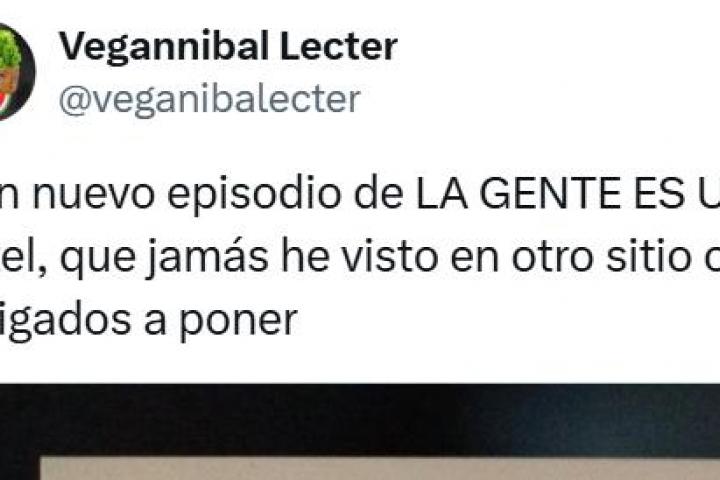Image resolution: width=720 pixels, height=480 pixels.
Task: Click the light paper area in the photo
Action: (379, 469)
